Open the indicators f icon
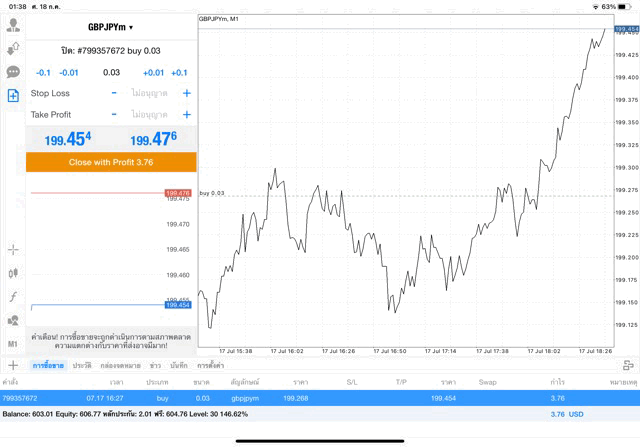 pyautogui.click(x=13, y=297)
